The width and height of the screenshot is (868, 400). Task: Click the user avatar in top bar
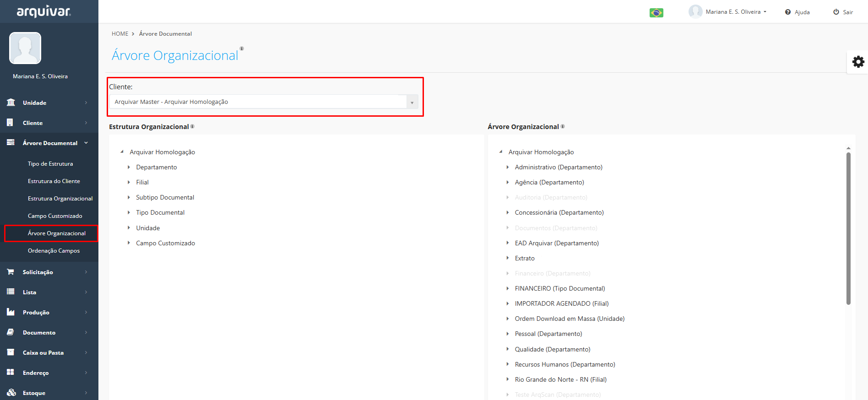pyautogui.click(x=695, y=11)
